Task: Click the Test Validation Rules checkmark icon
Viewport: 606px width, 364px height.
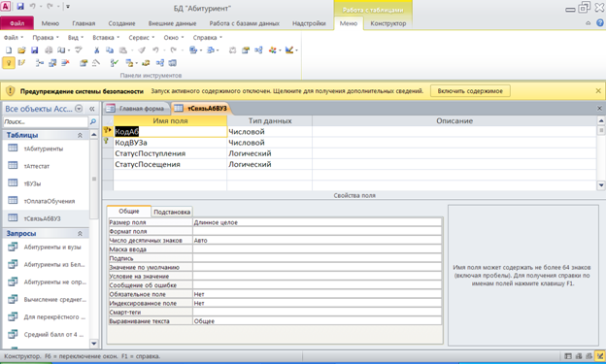Action: (x=114, y=63)
